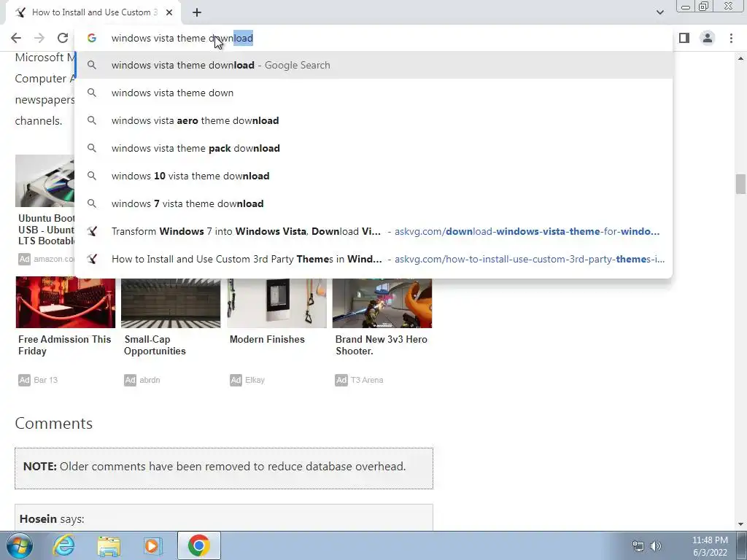The width and height of the screenshot is (747, 560).
Task: Click search icon beside 'windows vista aero theme download'
Action: (x=92, y=120)
